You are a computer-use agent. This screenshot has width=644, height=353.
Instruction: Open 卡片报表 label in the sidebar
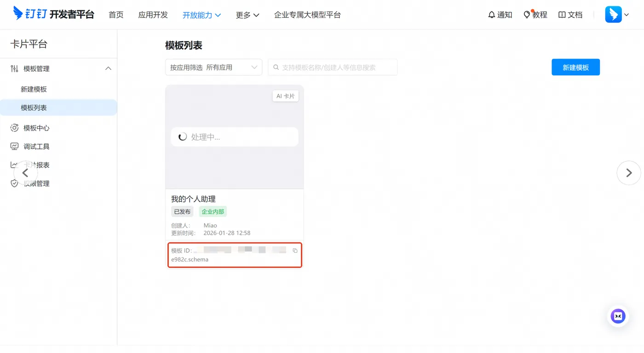36,165
